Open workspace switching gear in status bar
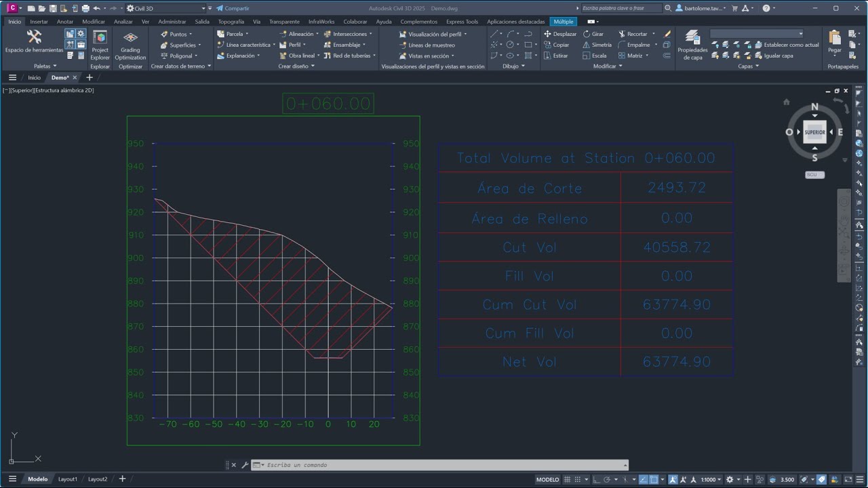This screenshot has height=488, width=868. [x=730, y=479]
